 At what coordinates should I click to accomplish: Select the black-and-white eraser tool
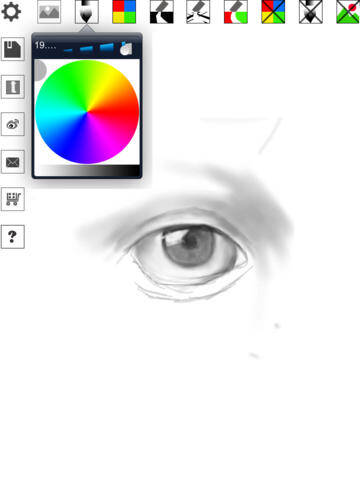[162, 12]
